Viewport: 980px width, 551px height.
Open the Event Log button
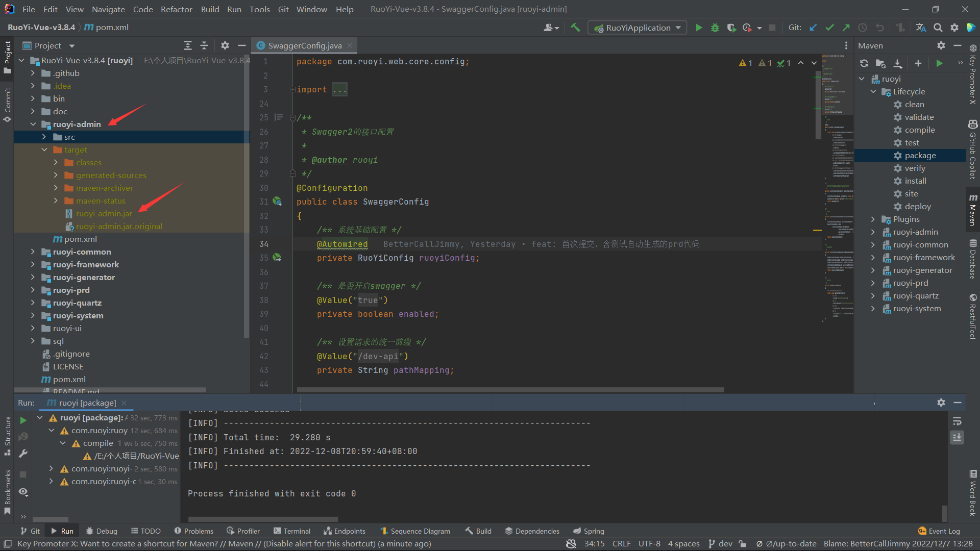tap(939, 531)
